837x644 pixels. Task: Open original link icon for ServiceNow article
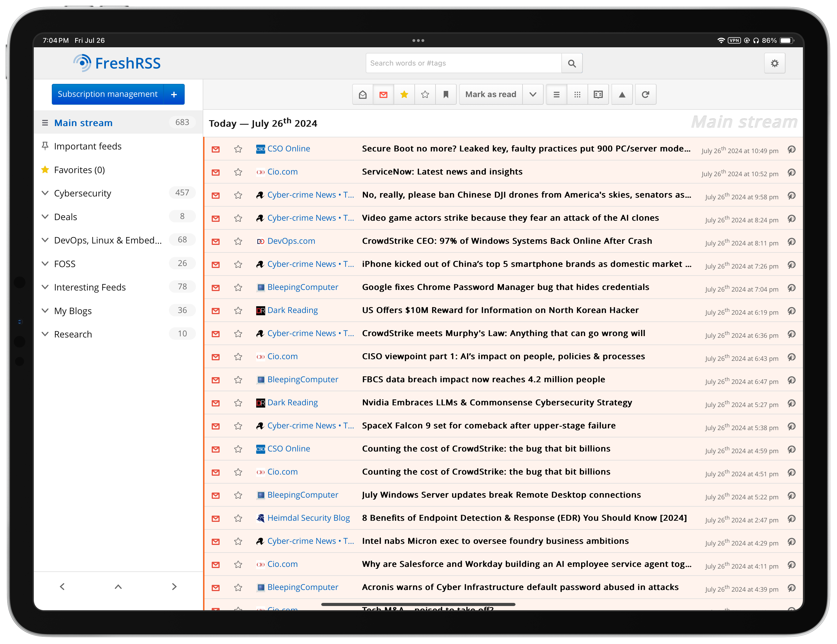point(792,172)
